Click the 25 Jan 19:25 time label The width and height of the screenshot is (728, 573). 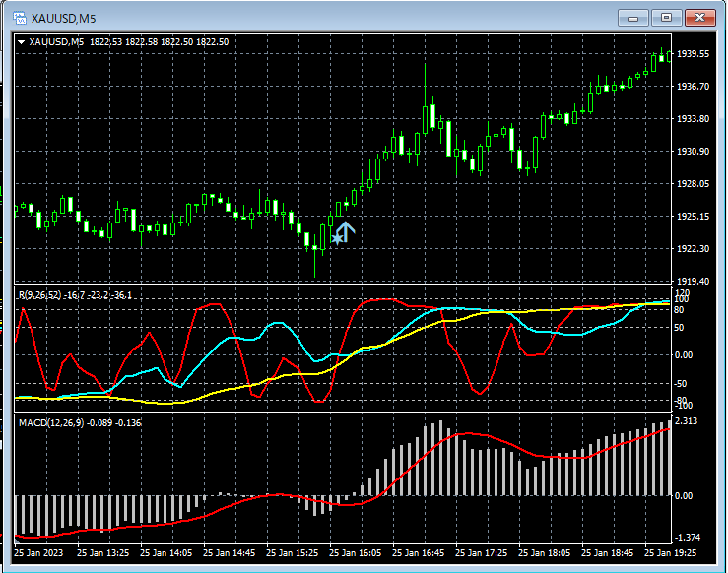(670, 553)
